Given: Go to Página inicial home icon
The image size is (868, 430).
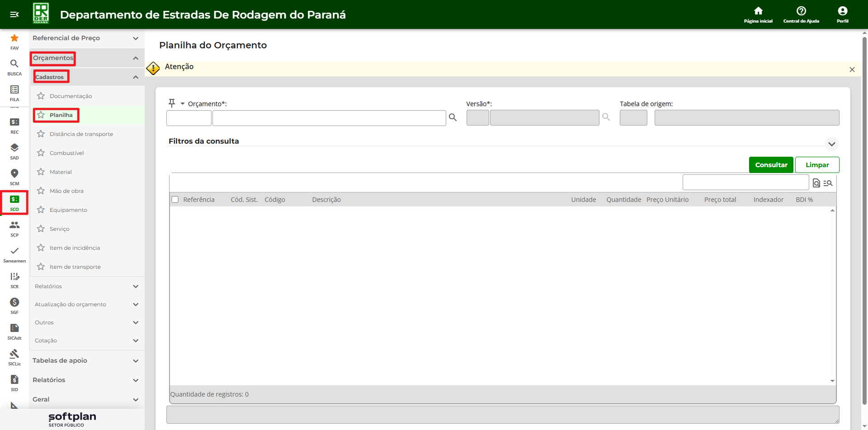Looking at the screenshot, I should [758, 11].
